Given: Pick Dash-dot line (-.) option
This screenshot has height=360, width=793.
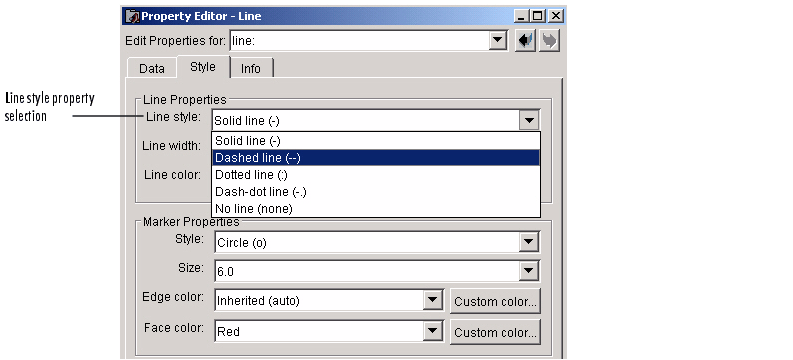Looking at the screenshot, I should pyautogui.click(x=376, y=192).
